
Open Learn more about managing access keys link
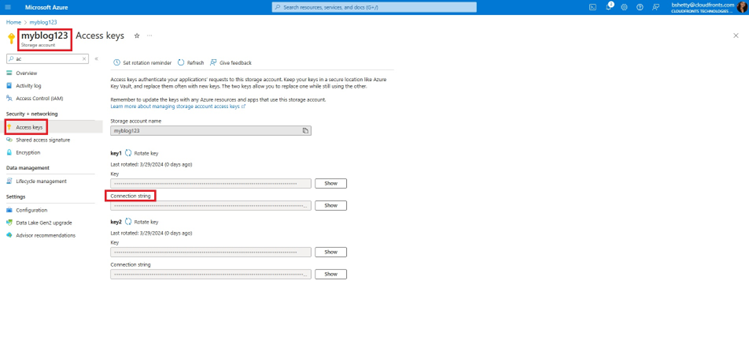coord(178,107)
